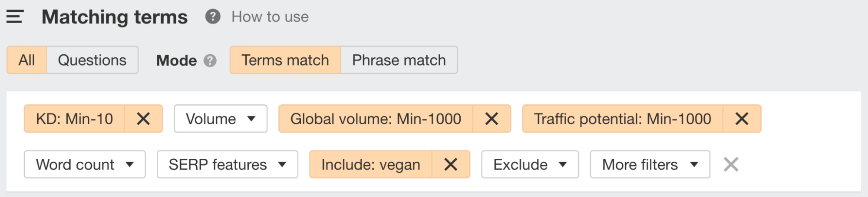Image resolution: width=868 pixels, height=197 pixels.
Task: Remove the Traffic potential filter
Action: tap(742, 119)
